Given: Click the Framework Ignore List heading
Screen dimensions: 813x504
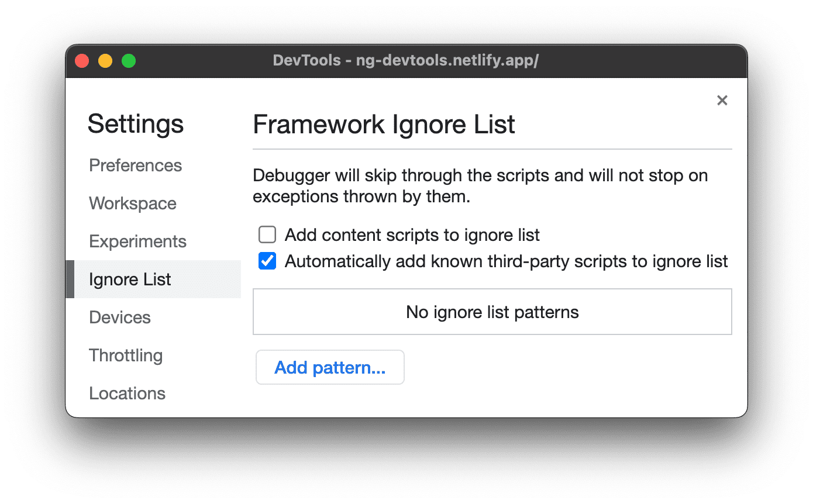Looking at the screenshot, I should (384, 124).
